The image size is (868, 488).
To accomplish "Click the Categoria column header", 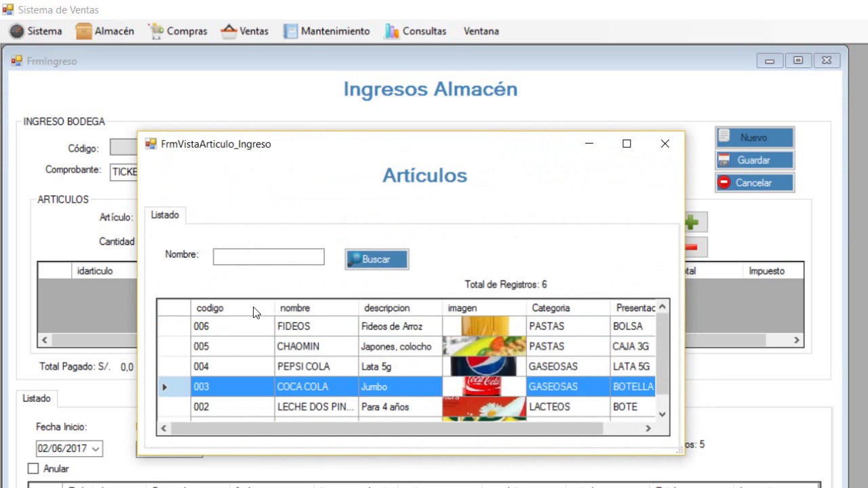I will point(568,308).
